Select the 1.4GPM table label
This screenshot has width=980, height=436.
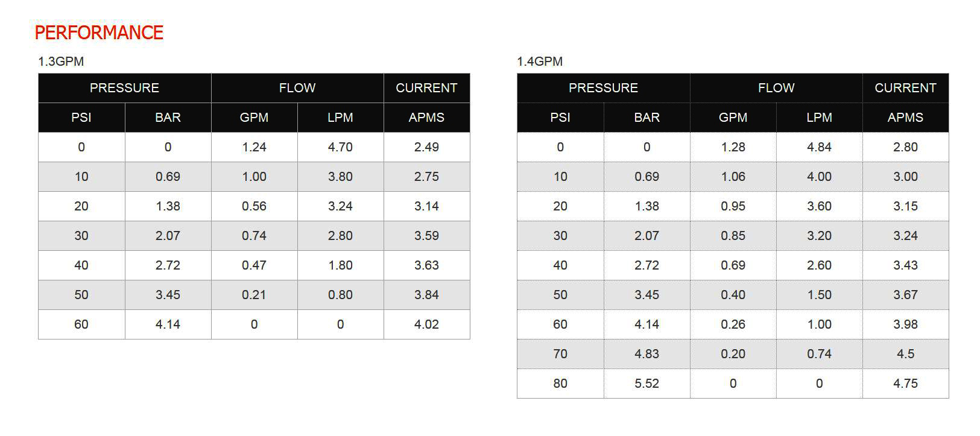tap(540, 62)
